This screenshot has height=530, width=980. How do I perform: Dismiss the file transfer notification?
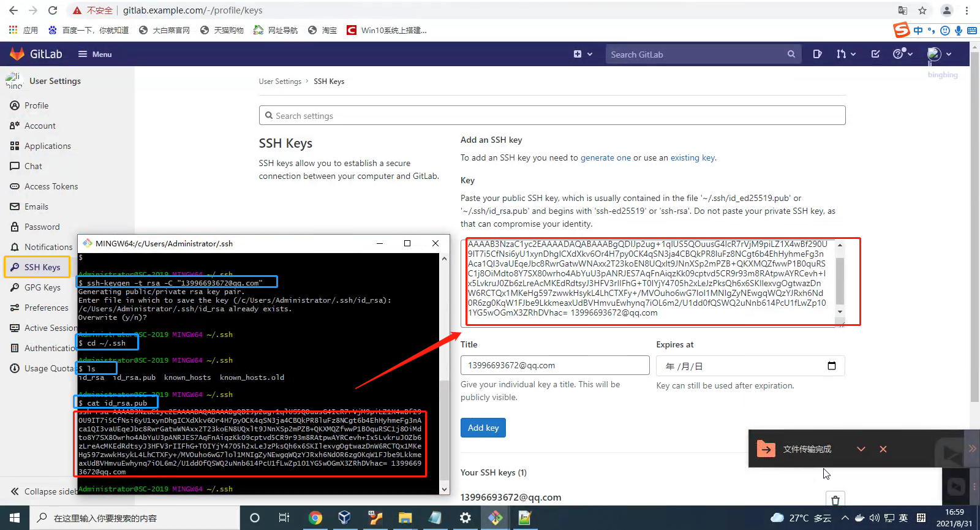click(883, 449)
